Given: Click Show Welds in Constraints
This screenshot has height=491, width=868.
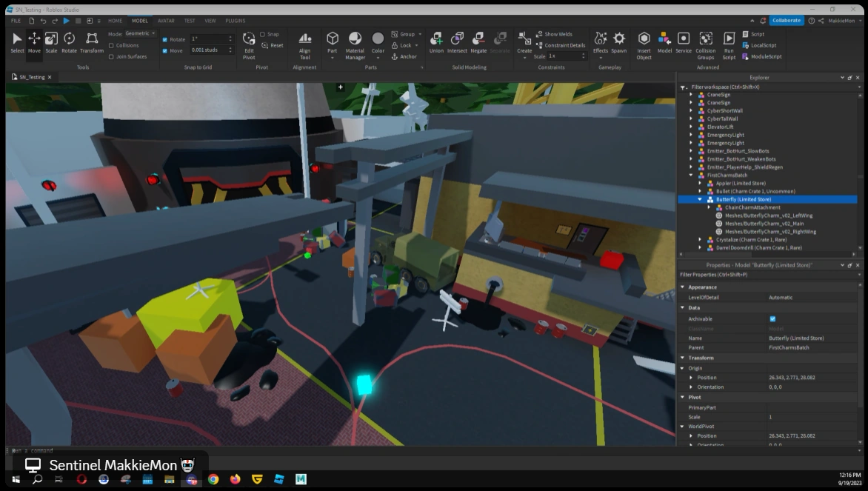Looking at the screenshot, I should point(558,34).
